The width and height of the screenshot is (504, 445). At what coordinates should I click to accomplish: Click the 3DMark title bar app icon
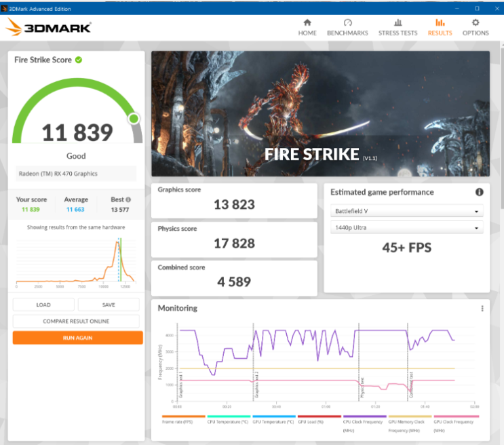pos(4,8)
